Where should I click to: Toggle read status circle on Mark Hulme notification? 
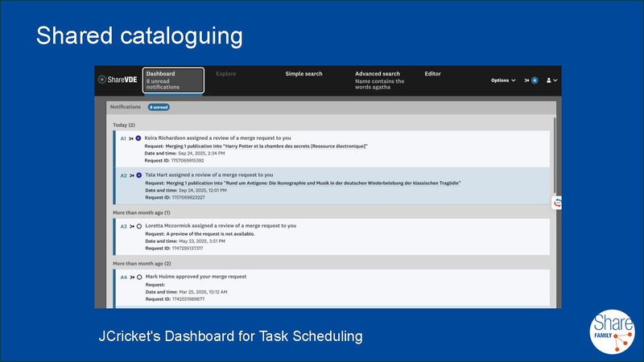[138, 277]
